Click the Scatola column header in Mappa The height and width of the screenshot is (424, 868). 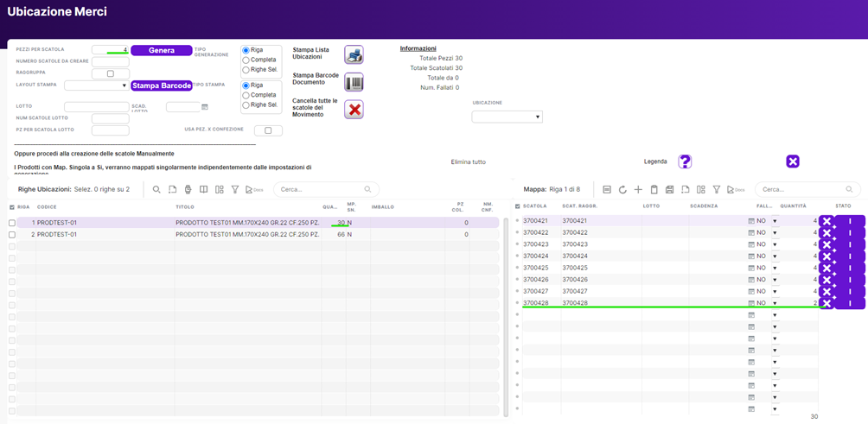tap(535, 206)
